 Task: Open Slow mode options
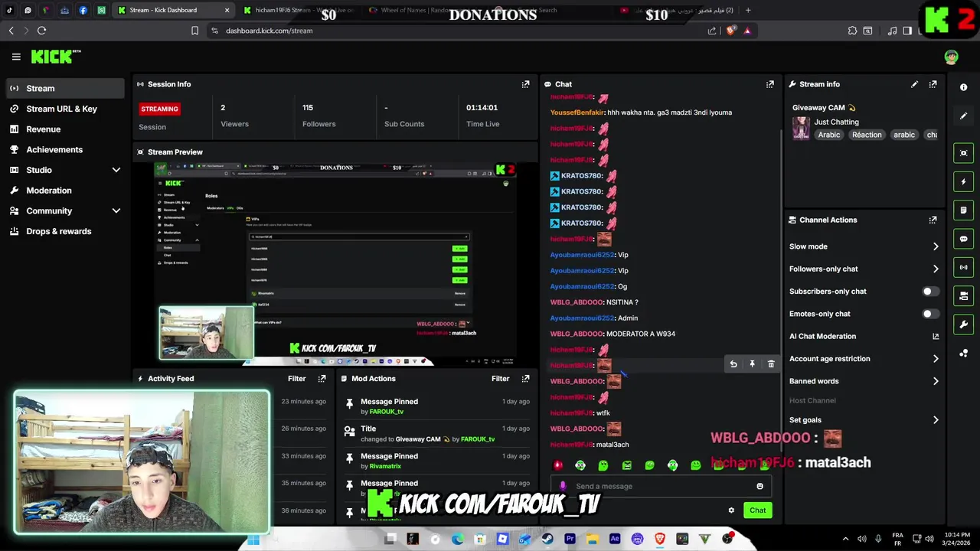pos(864,246)
